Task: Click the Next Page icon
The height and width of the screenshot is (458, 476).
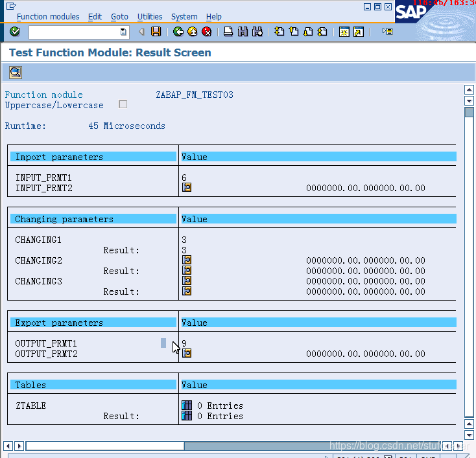Action: click(x=308, y=32)
